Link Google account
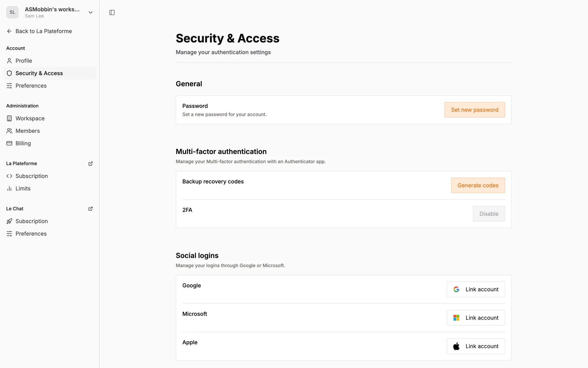Screen dimensions: 588x368 tap(475, 289)
